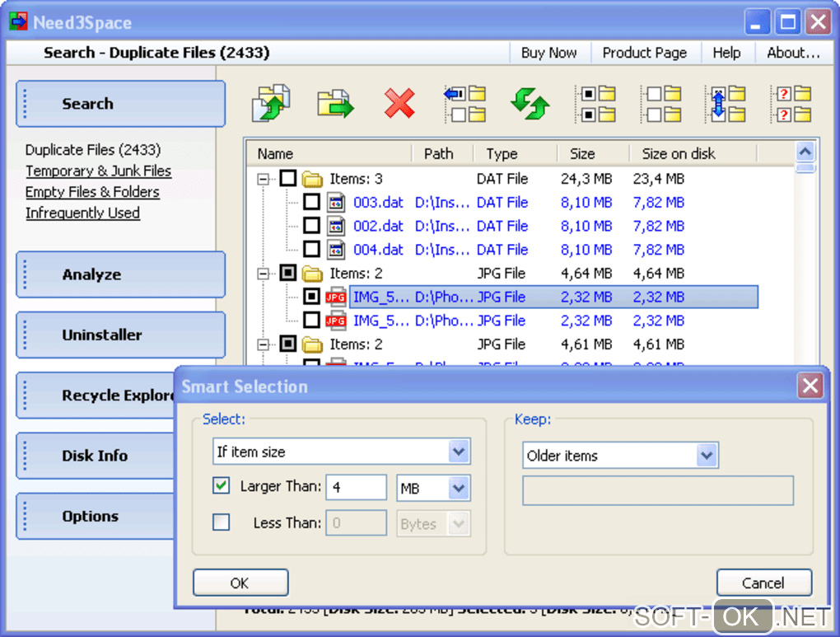
Task: Click the OK button in Smart Selection
Action: click(x=240, y=583)
